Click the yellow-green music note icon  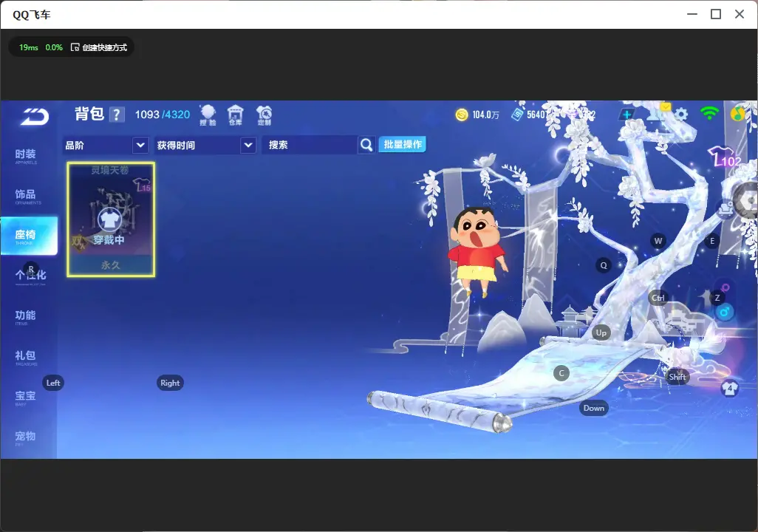738,114
